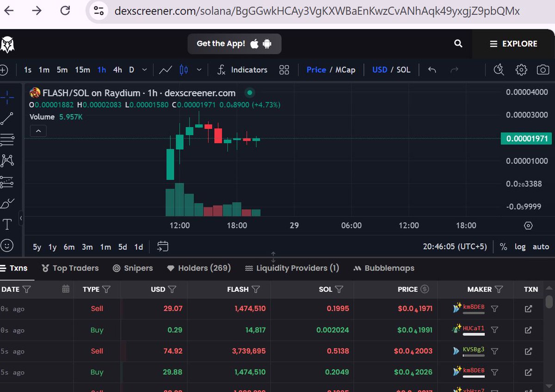
Task: Open transaction link for KVSBg3 sell row
Action: point(528,351)
